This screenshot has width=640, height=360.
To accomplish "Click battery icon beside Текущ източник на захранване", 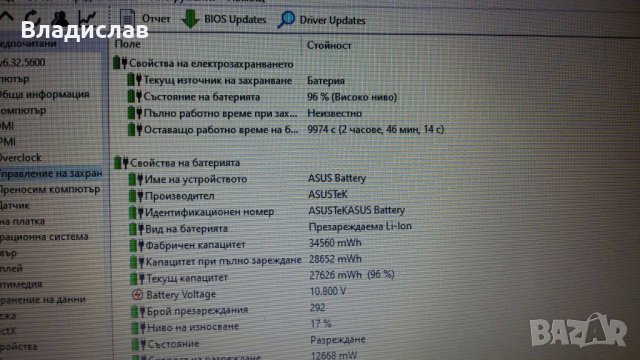I will point(134,80).
